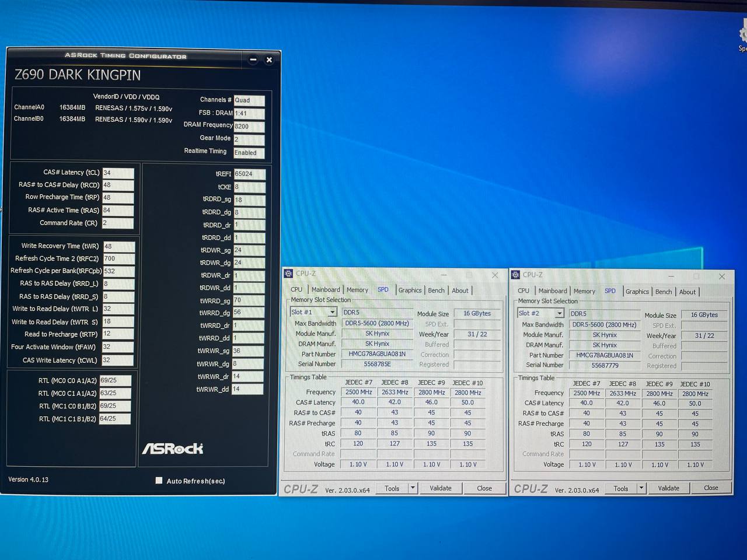Screen dimensions: 747x560
Task: Click Max Bandwidth DDR5-5600 value in Slot #2 window
Action: (x=605, y=324)
